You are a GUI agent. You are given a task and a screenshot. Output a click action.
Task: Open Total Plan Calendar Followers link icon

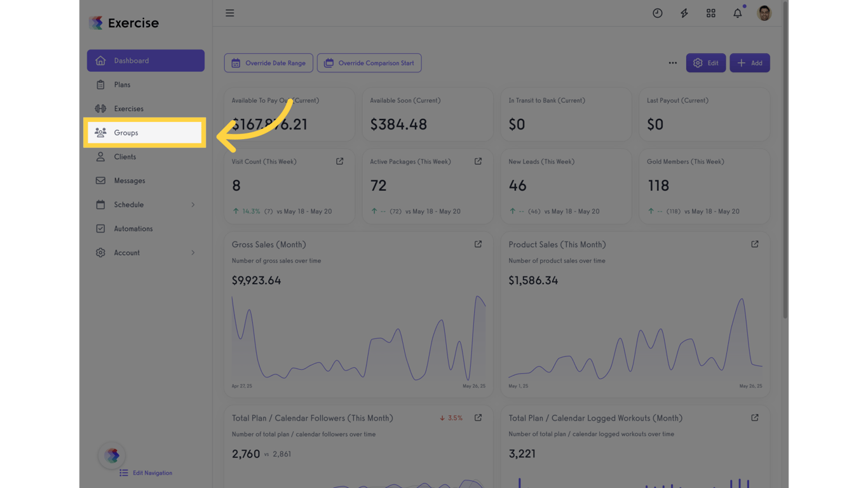coord(478,417)
